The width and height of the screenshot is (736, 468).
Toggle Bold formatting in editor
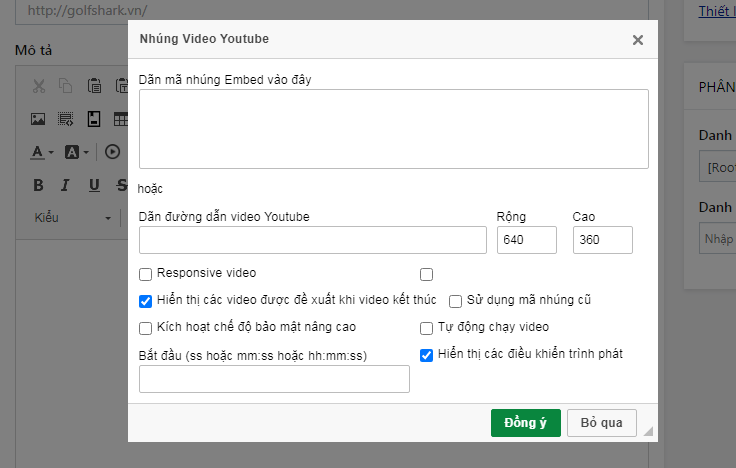[38, 185]
